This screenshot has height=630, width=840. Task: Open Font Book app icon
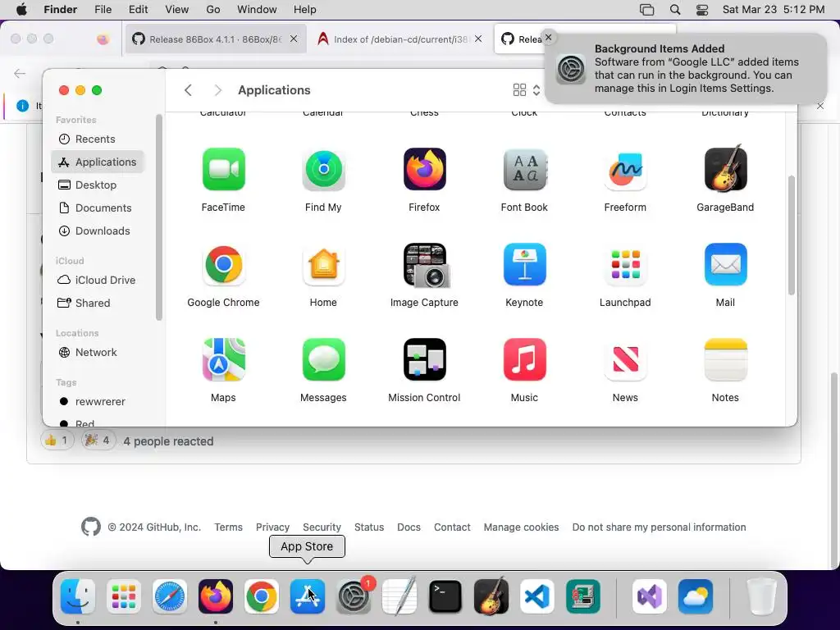(x=524, y=169)
